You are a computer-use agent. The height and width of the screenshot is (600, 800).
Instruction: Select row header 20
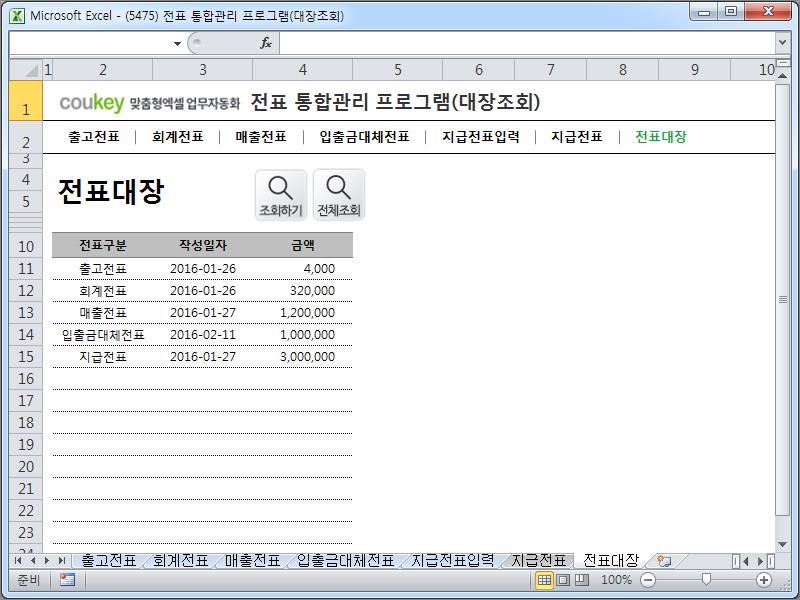point(26,467)
